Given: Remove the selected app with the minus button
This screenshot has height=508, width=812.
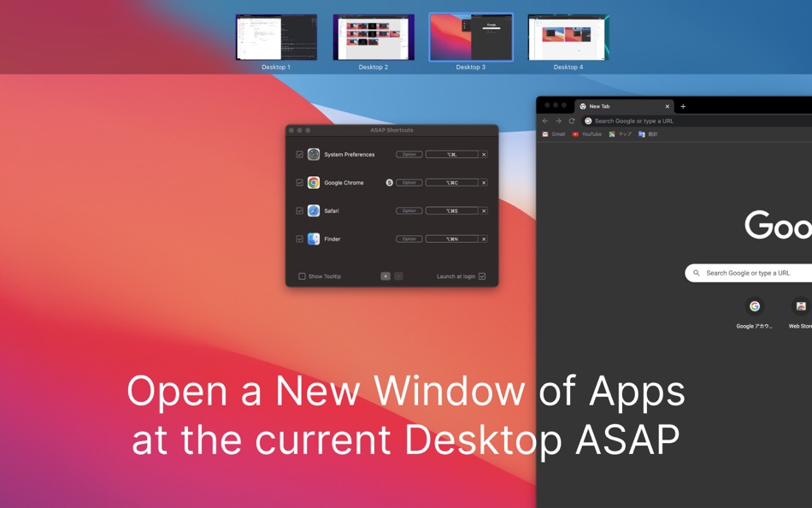Looking at the screenshot, I should pos(398,276).
